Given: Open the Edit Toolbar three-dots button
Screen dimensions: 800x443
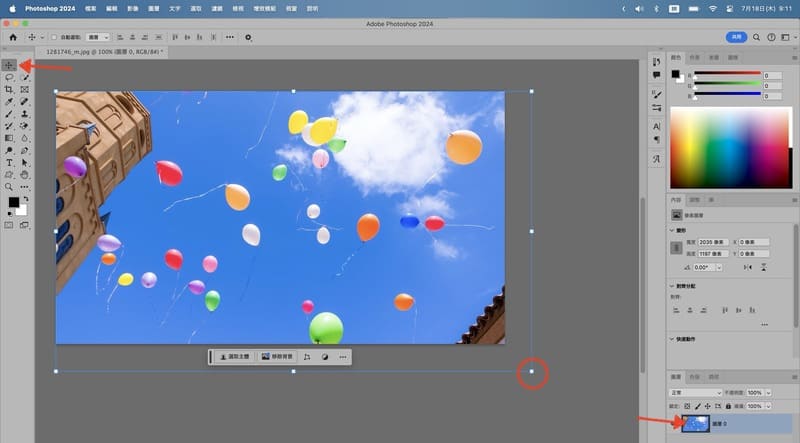Looking at the screenshot, I should pos(24,187).
